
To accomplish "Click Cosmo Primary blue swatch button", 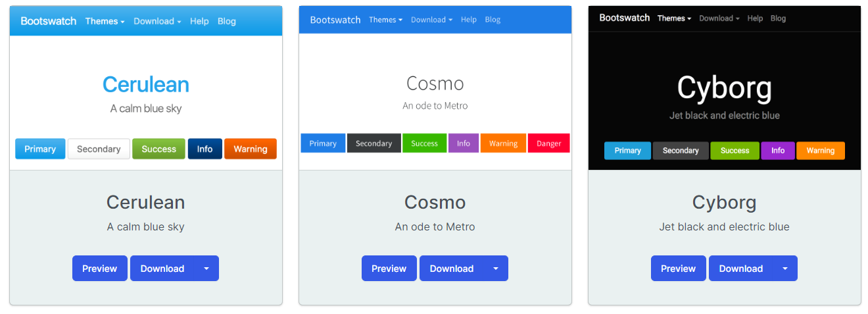I will [323, 144].
